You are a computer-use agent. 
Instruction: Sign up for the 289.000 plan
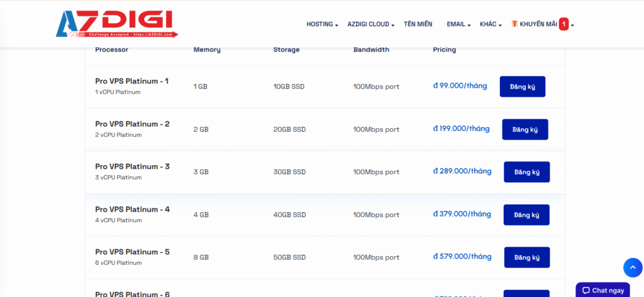[x=526, y=172]
